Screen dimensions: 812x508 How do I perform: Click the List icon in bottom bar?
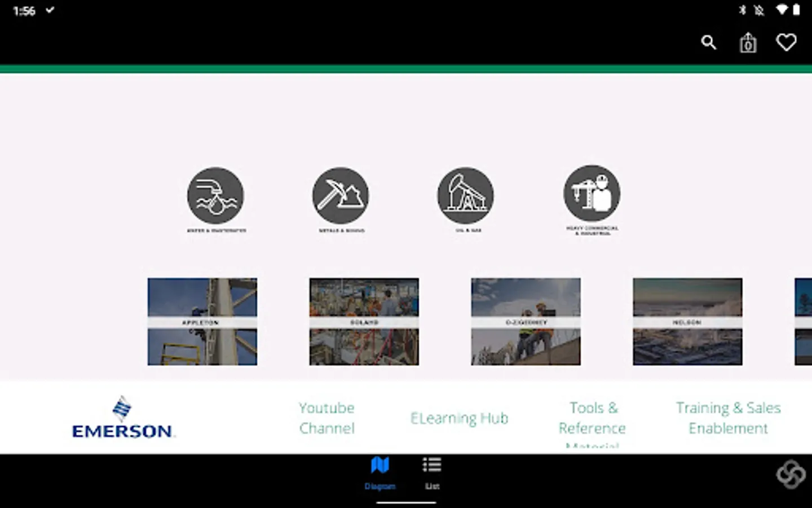431,465
